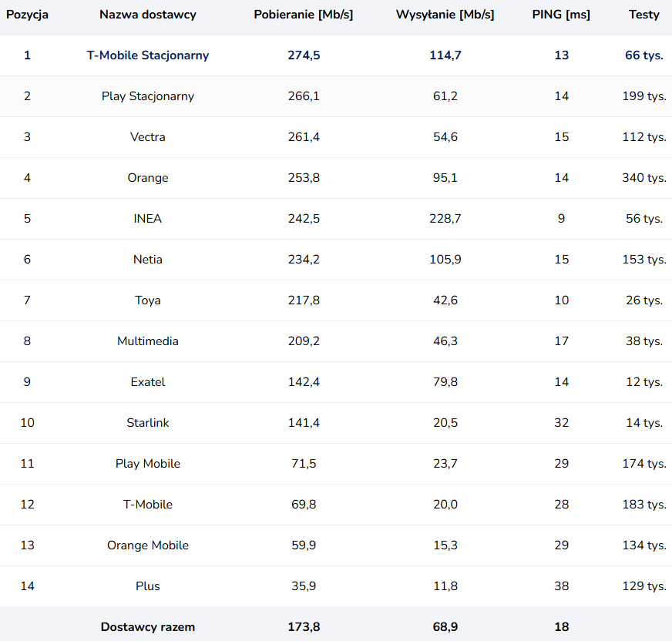Select the 'Plus' provider name
This screenshot has width=672, height=641.
point(148,586)
